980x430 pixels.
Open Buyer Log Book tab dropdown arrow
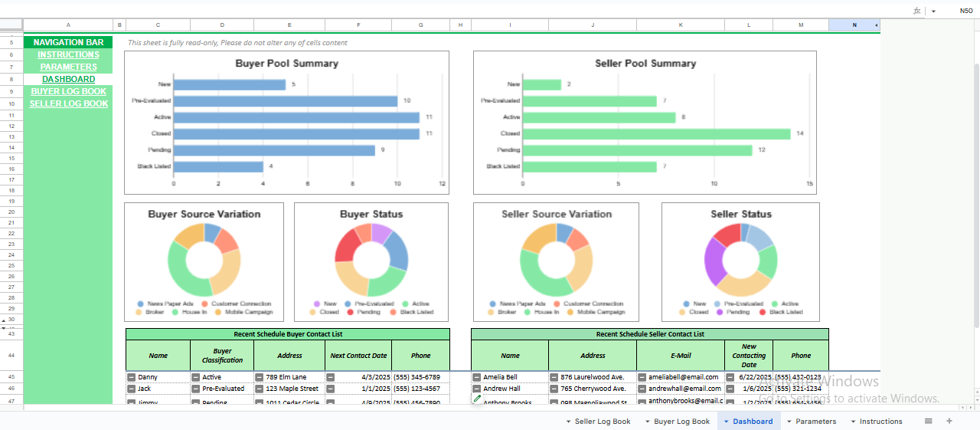[648, 422]
